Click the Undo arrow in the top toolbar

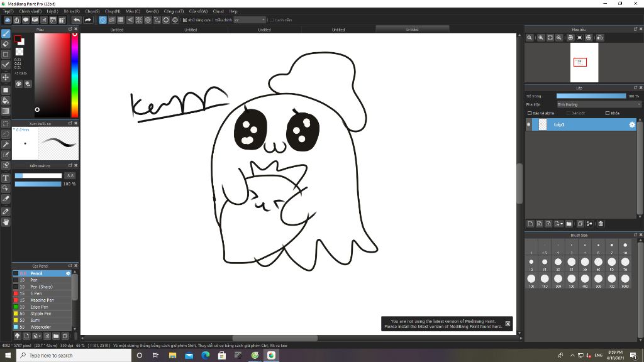(x=77, y=19)
